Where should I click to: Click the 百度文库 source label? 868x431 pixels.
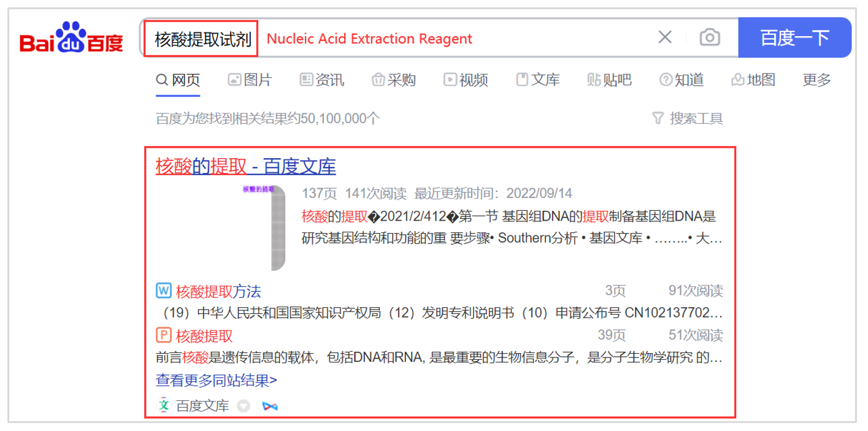(202, 406)
